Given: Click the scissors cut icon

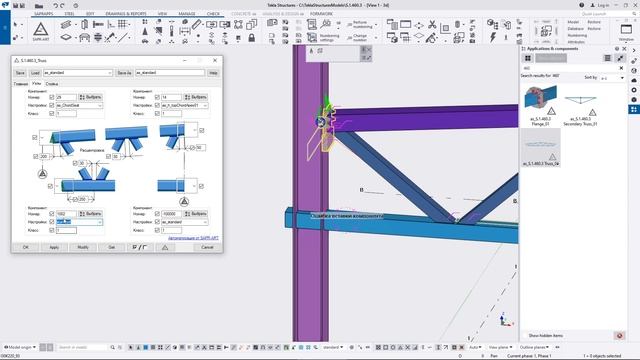Looking at the screenshot, I should point(432,25).
